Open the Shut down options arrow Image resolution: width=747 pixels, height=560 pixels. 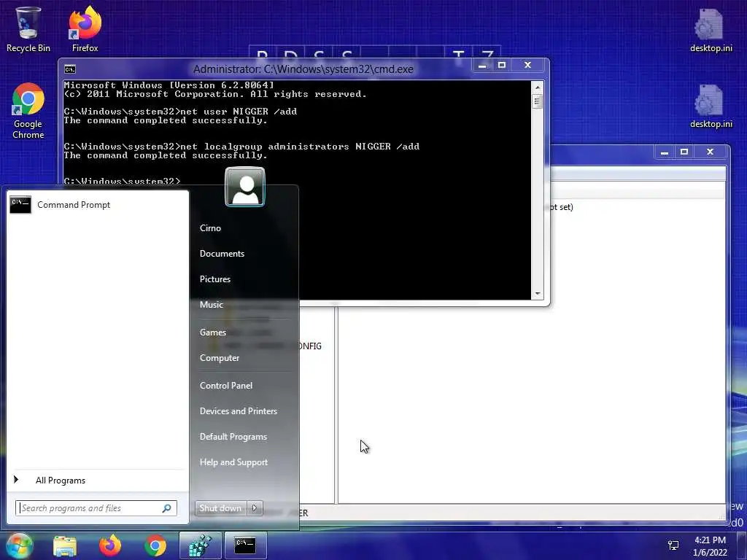[255, 508]
